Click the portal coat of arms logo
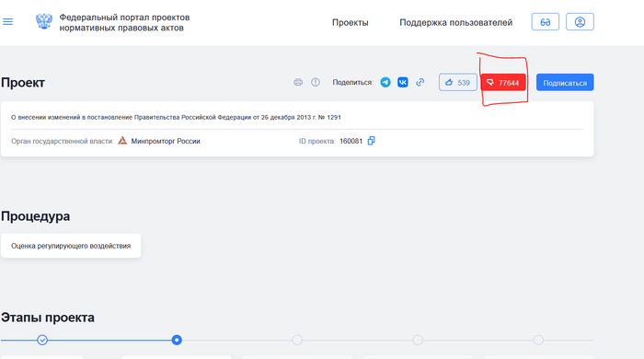 click(44, 21)
